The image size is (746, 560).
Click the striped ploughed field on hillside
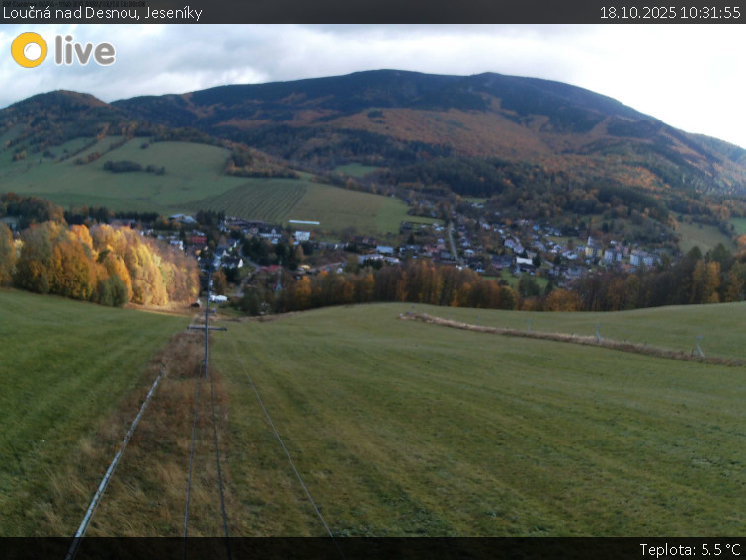(259, 200)
